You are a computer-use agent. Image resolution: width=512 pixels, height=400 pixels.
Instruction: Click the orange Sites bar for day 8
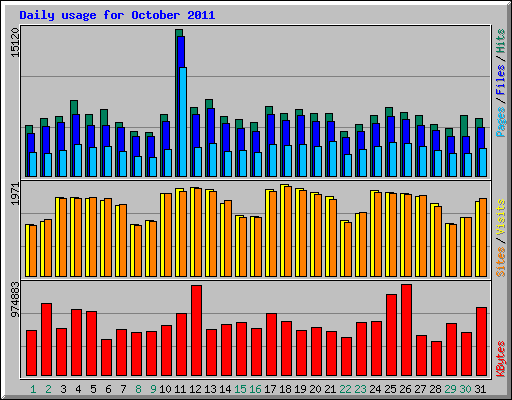[138, 251]
